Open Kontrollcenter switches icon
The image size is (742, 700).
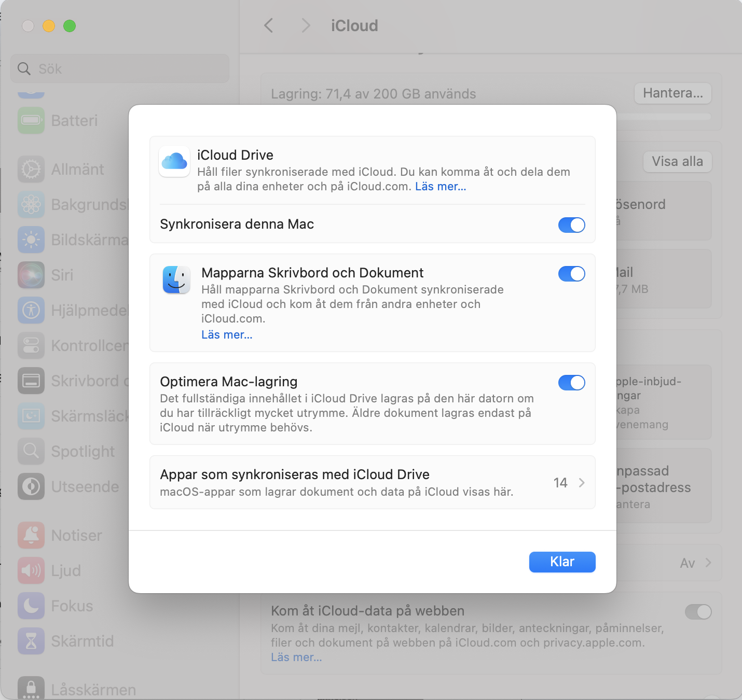(31, 345)
